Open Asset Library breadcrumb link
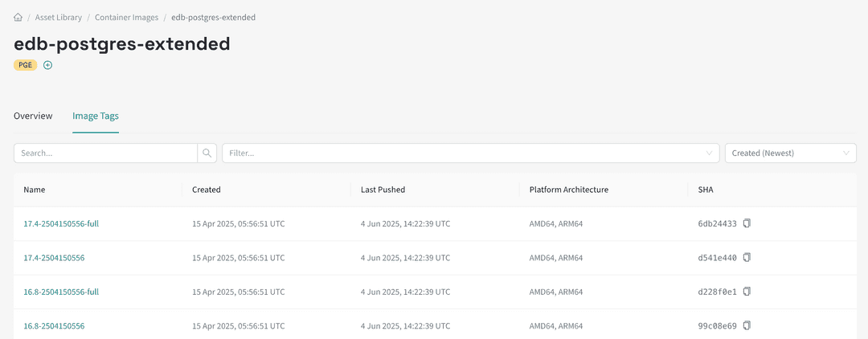868x339 pixels. 59,17
